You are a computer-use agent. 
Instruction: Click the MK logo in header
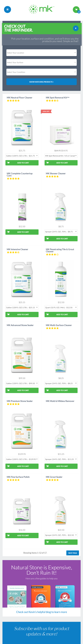tap(41, 9)
